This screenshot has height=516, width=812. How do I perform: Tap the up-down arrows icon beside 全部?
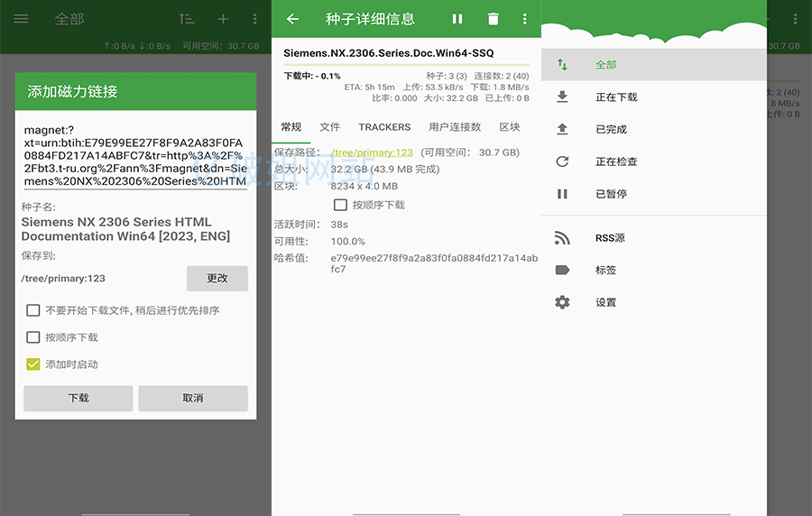click(x=562, y=65)
